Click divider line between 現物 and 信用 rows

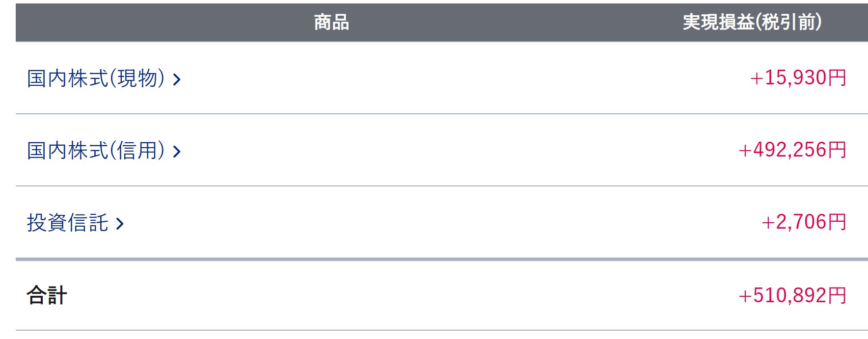click(x=442, y=114)
